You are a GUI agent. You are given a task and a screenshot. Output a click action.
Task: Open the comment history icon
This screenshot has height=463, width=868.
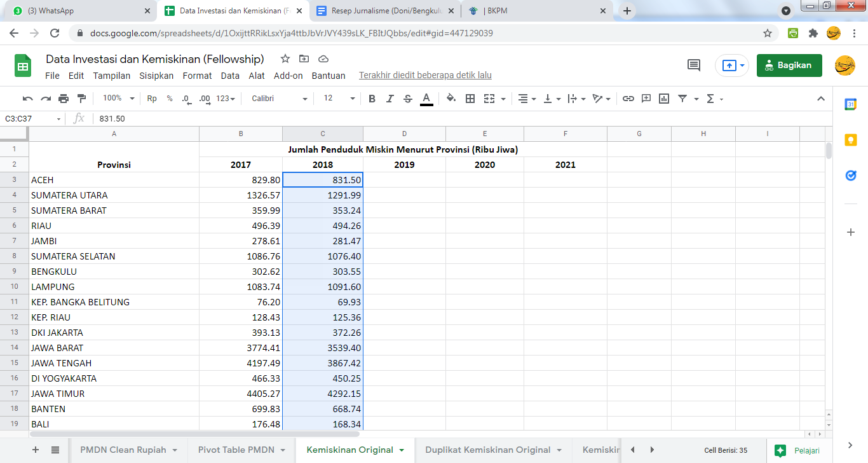point(694,65)
